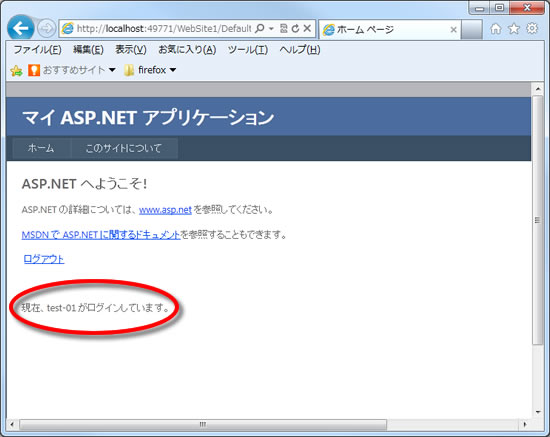Click the マイ ASP.NET アプリケーション title
The image size is (550, 437).
148,117
